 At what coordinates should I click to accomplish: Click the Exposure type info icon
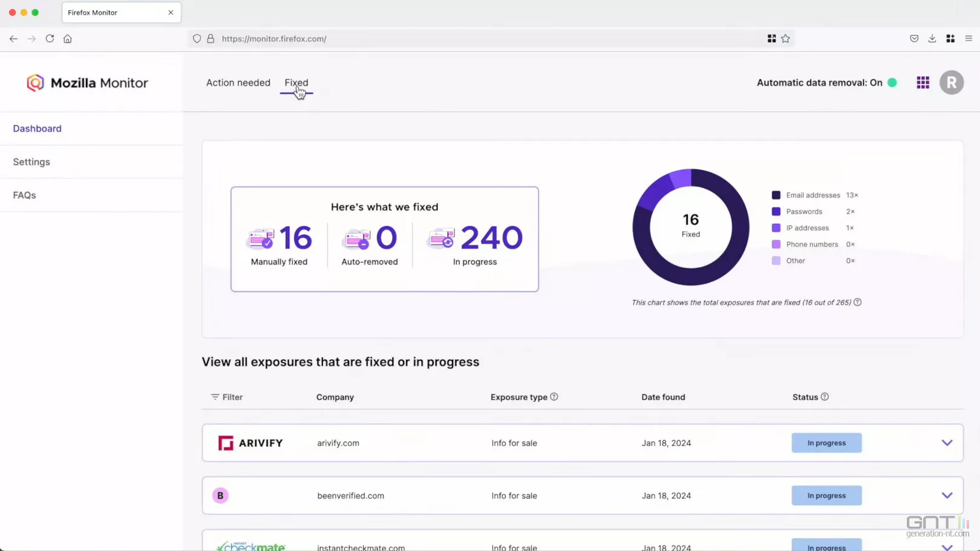[554, 397]
